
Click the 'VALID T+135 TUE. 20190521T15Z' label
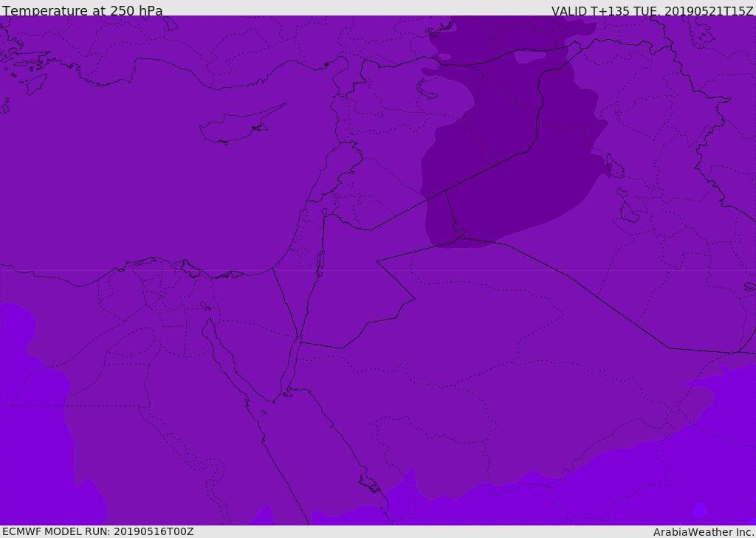pos(653,11)
